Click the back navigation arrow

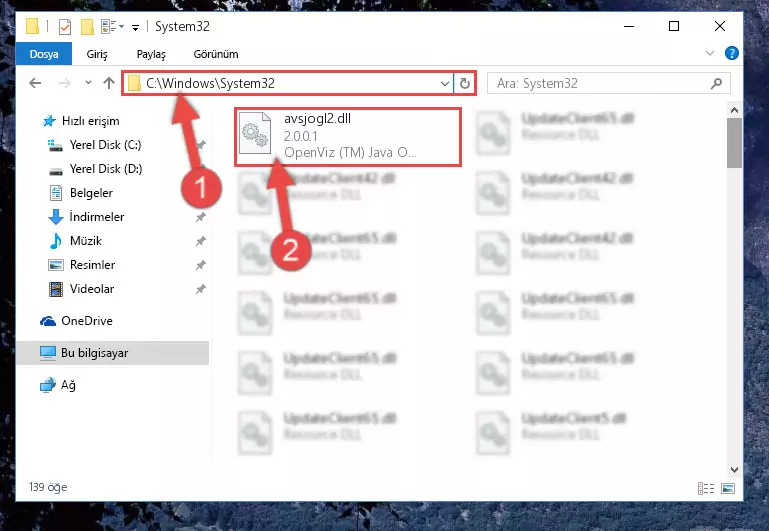(35, 83)
